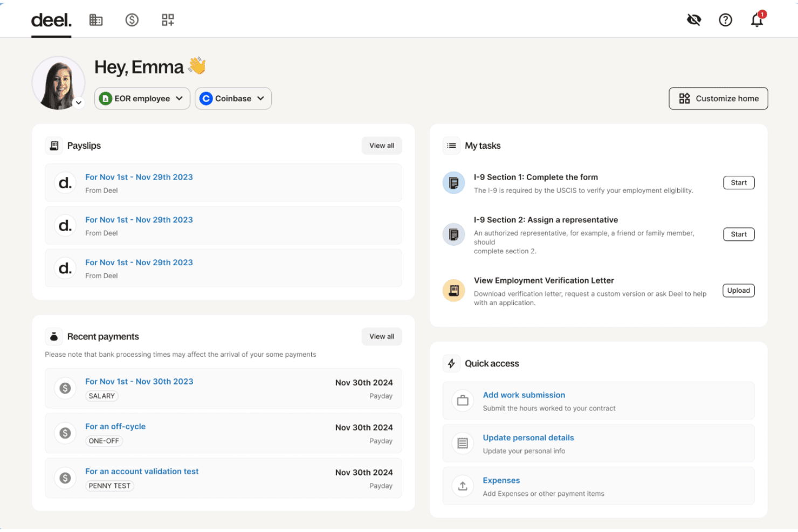The image size is (798, 532).
Task: View all recent payments
Action: 382,336
